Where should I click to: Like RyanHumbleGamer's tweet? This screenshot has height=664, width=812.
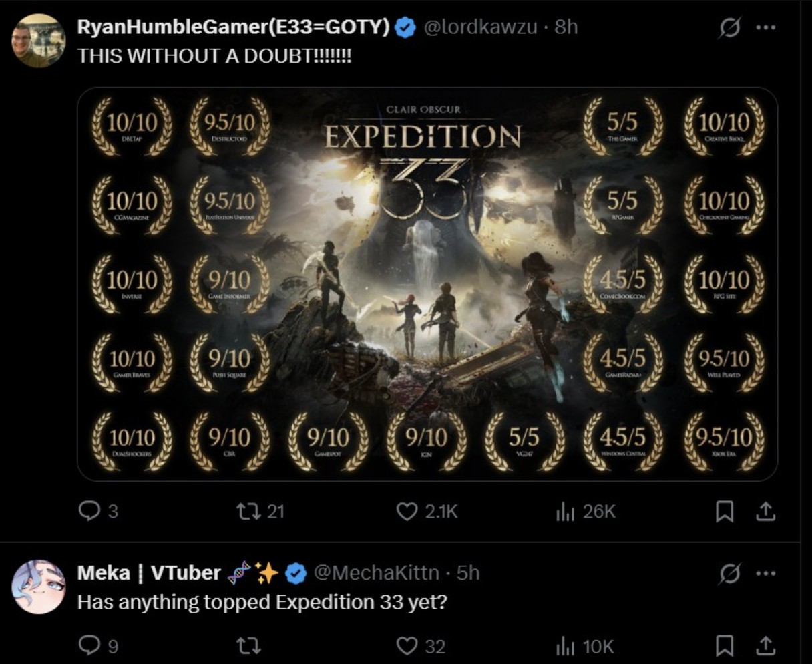[x=406, y=512]
